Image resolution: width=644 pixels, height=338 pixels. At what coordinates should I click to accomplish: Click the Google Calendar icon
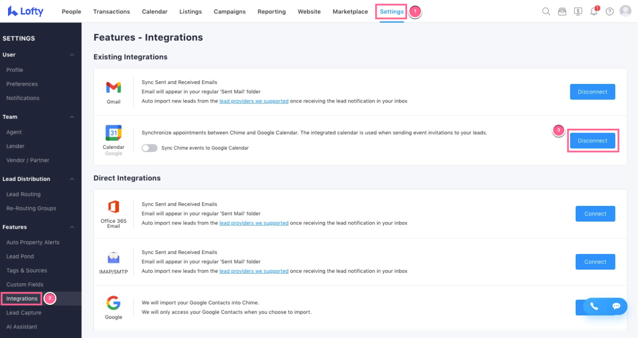tap(113, 133)
